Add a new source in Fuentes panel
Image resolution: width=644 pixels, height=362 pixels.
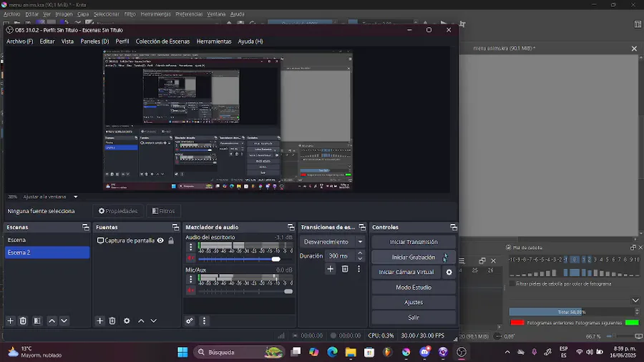click(x=99, y=321)
